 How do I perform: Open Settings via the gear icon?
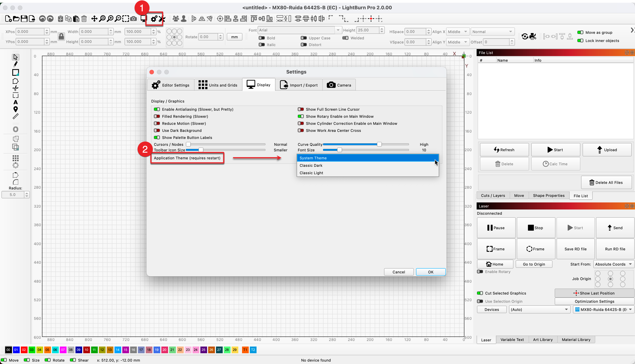click(x=154, y=19)
